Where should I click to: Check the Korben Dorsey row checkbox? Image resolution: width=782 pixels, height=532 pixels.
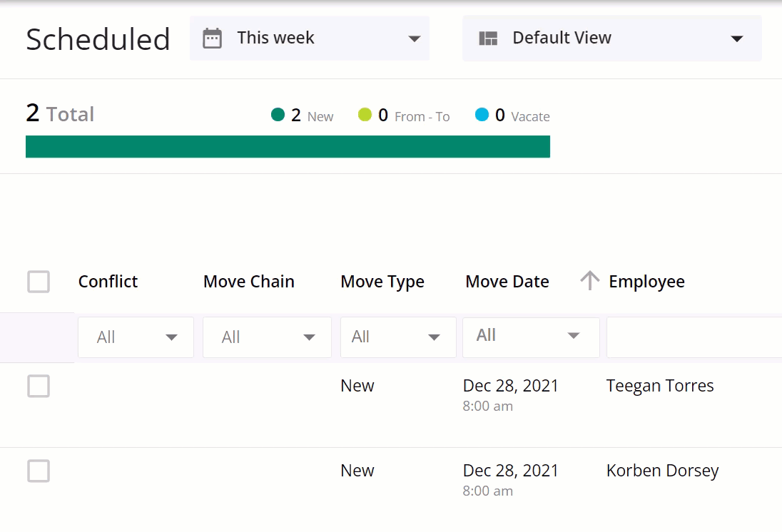coord(39,471)
